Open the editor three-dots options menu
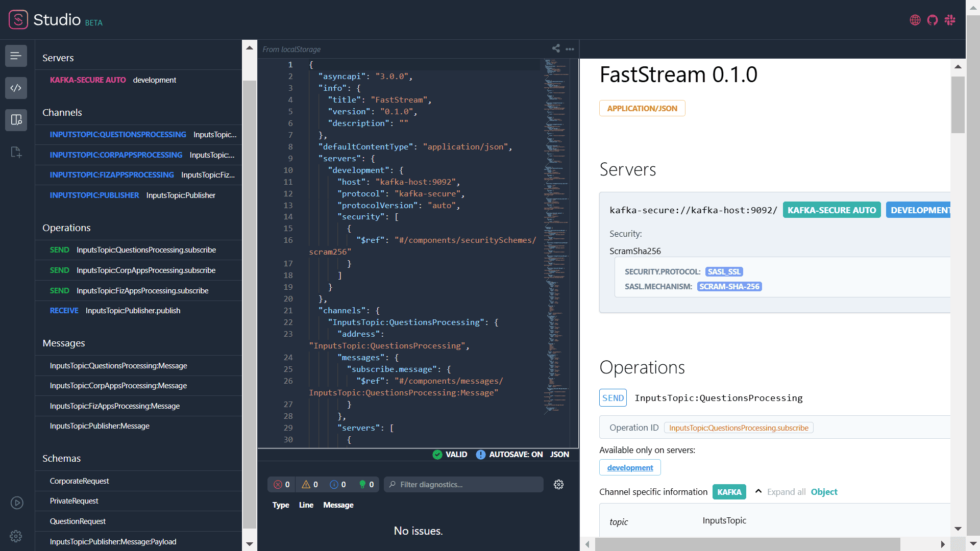 (570, 49)
